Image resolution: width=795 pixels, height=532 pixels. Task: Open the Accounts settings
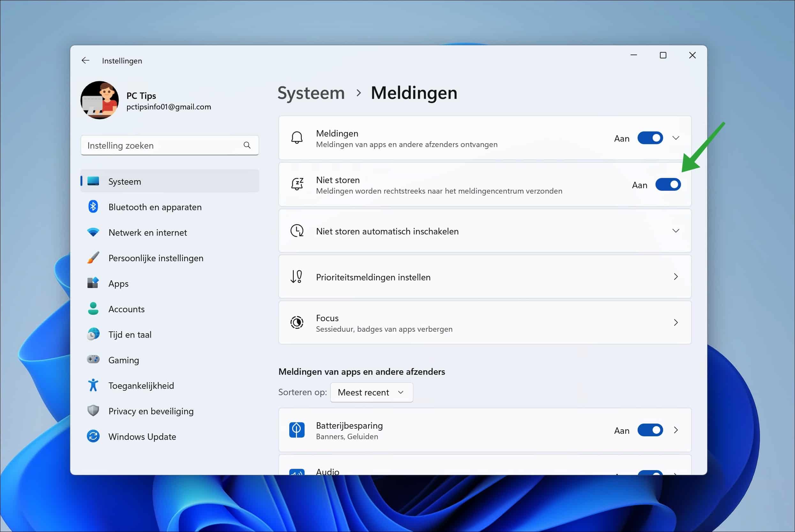[126, 309]
